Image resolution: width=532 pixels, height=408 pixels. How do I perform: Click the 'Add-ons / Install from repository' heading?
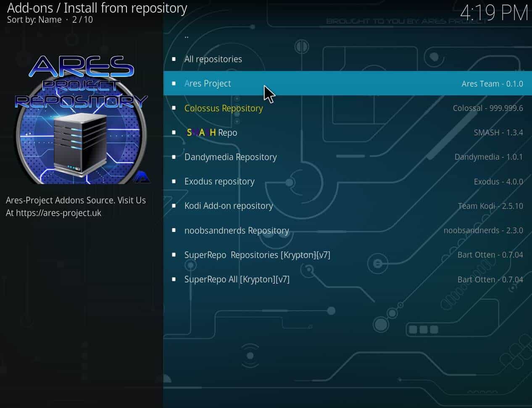(97, 8)
